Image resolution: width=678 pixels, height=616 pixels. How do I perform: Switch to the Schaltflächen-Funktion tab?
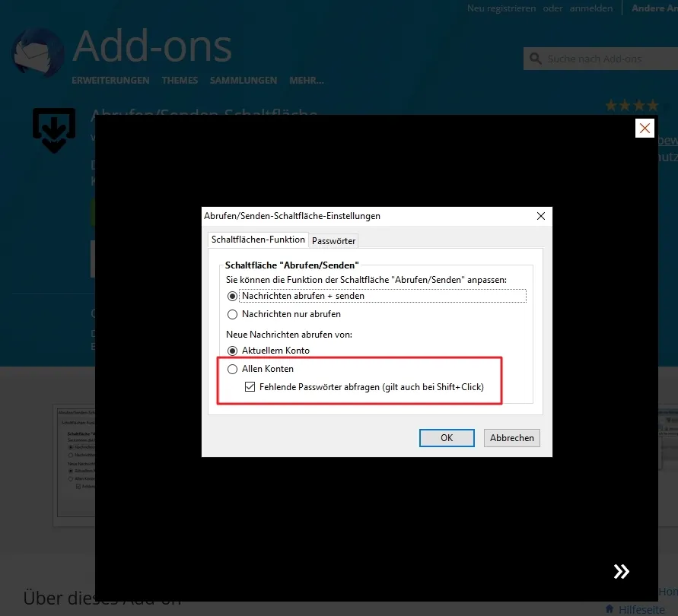pyautogui.click(x=258, y=240)
